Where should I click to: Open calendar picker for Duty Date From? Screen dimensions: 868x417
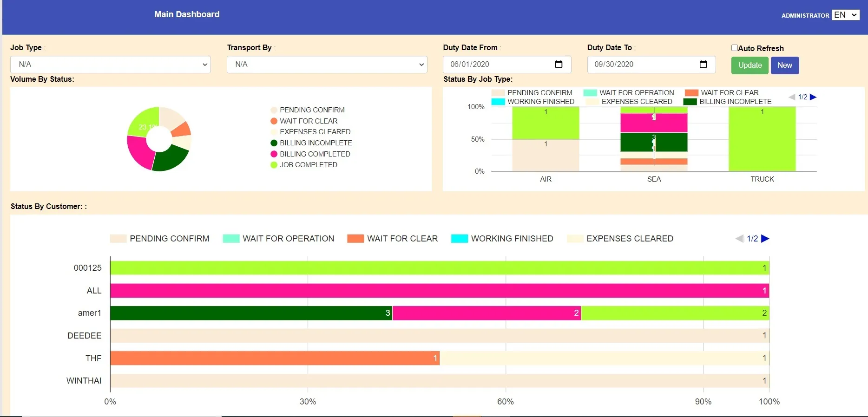coord(559,64)
